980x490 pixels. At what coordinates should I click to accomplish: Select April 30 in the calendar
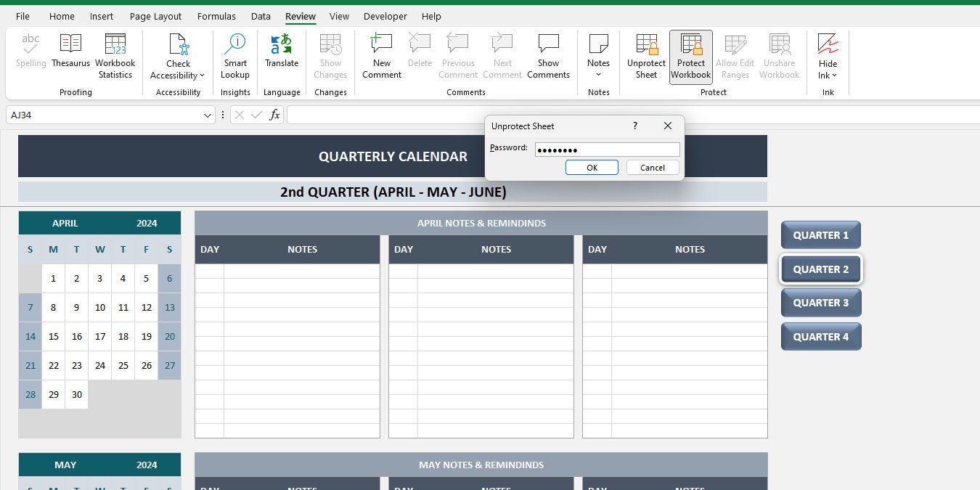pos(77,394)
